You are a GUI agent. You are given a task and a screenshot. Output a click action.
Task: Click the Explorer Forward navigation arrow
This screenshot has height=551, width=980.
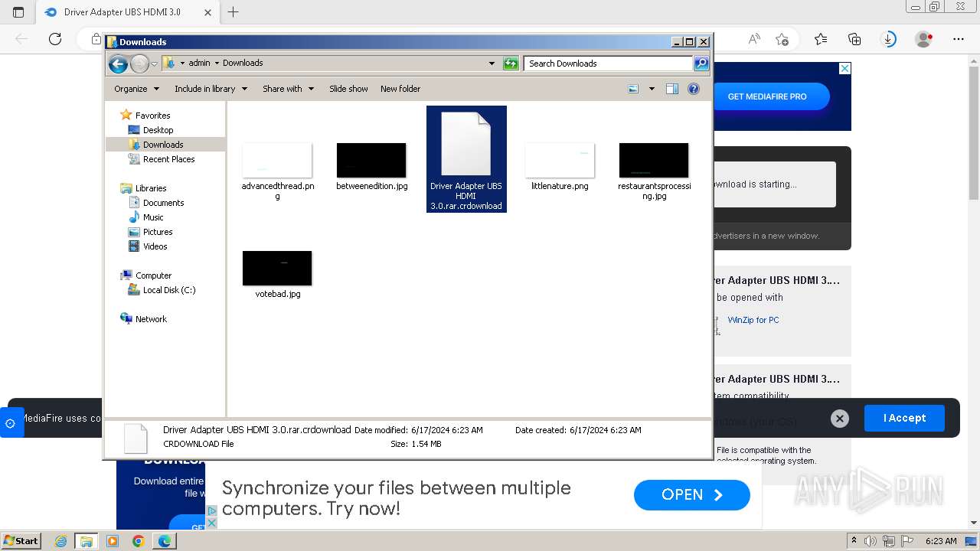click(x=139, y=64)
